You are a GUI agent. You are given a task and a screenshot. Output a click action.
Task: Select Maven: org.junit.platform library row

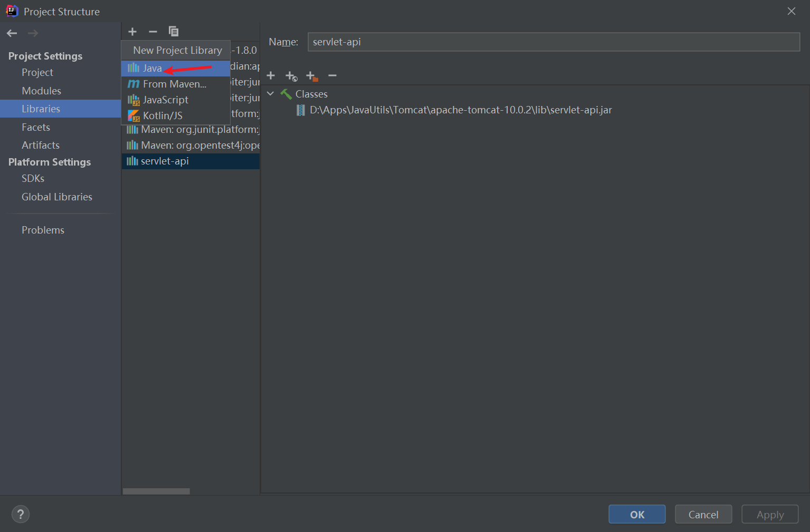(x=190, y=129)
